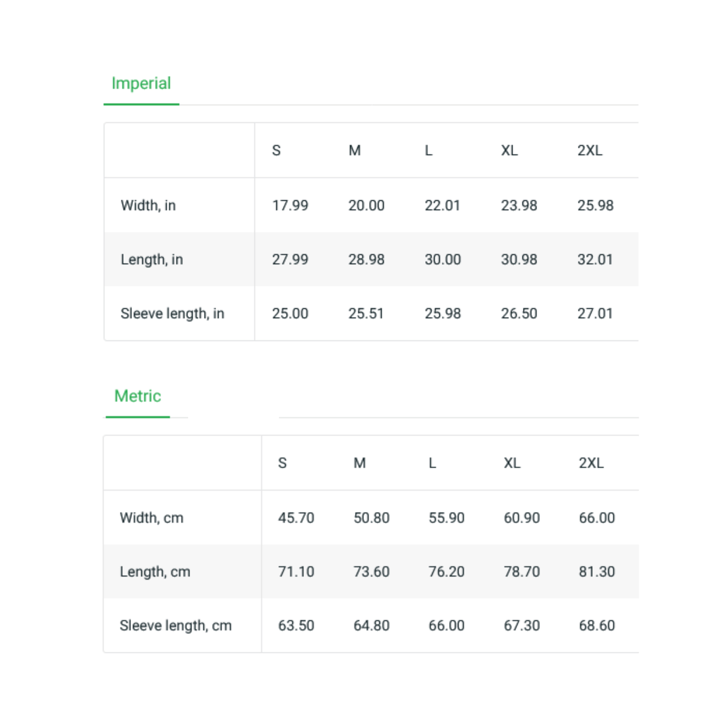728x728 pixels.
Task: Select the 30.00 length cell
Action: 443,259
